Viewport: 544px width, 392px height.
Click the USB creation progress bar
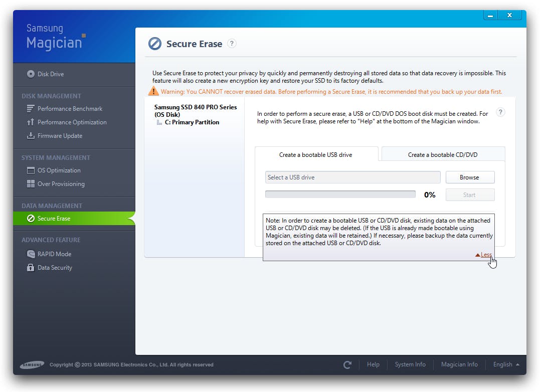(340, 194)
